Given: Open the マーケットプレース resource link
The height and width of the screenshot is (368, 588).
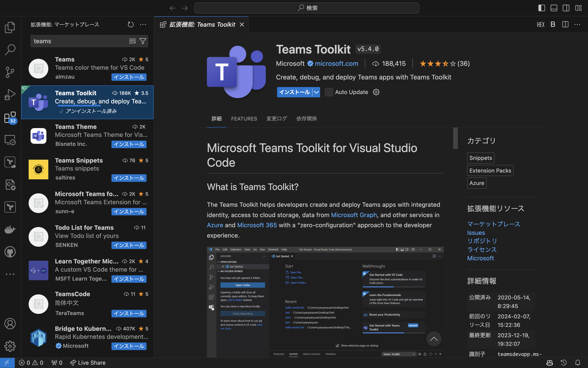Looking at the screenshot, I should pyautogui.click(x=494, y=224).
